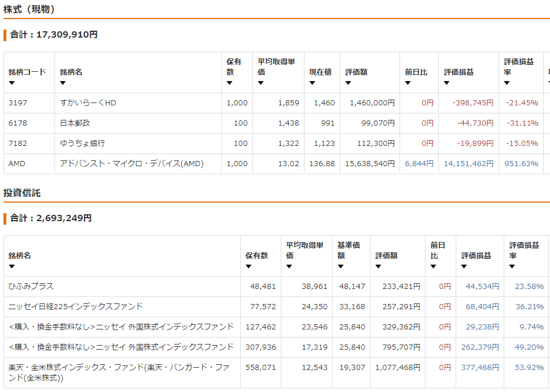Sort funds by 評価額 arrow
The width and height of the screenshot is (550, 392).
point(378,266)
